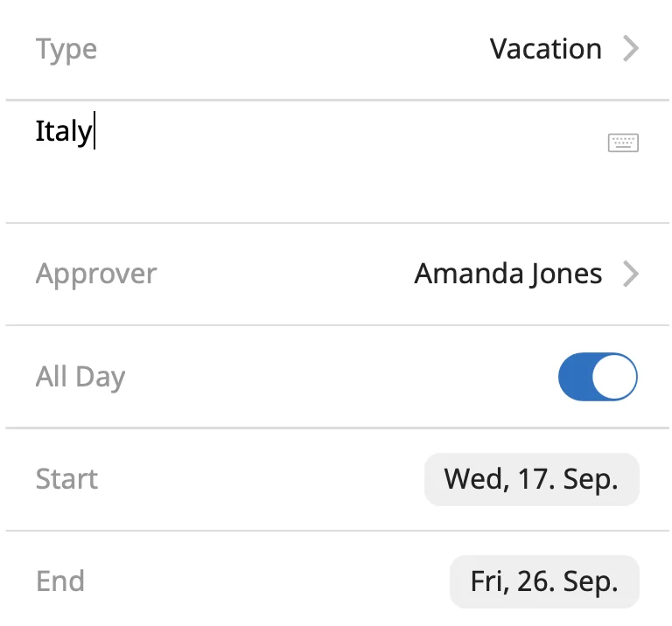The width and height of the screenshot is (672, 626).
Task: Click the End label
Action: (60, 581)
